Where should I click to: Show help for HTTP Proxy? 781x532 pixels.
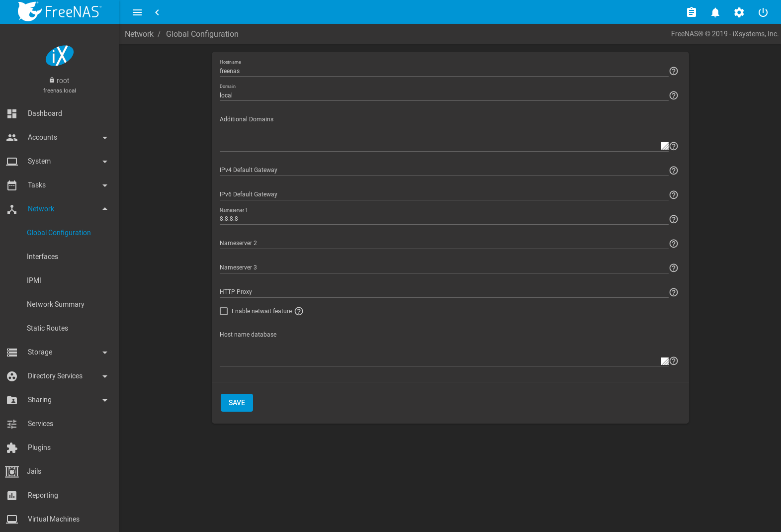pos(674,292)
